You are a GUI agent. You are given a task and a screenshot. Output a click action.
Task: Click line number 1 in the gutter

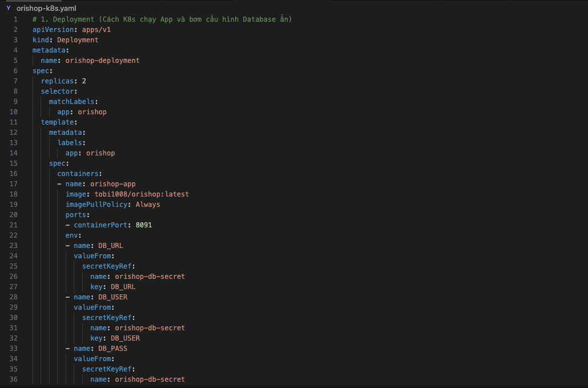tap(16, 19)
